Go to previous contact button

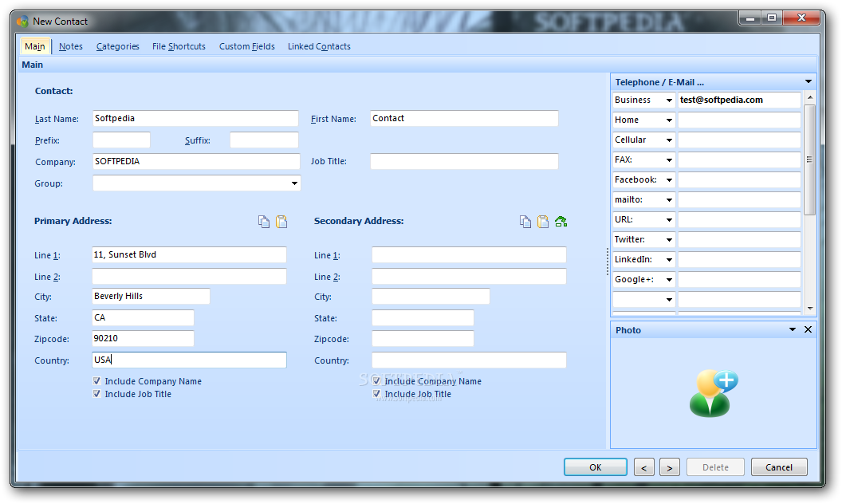tap(643, 467)
